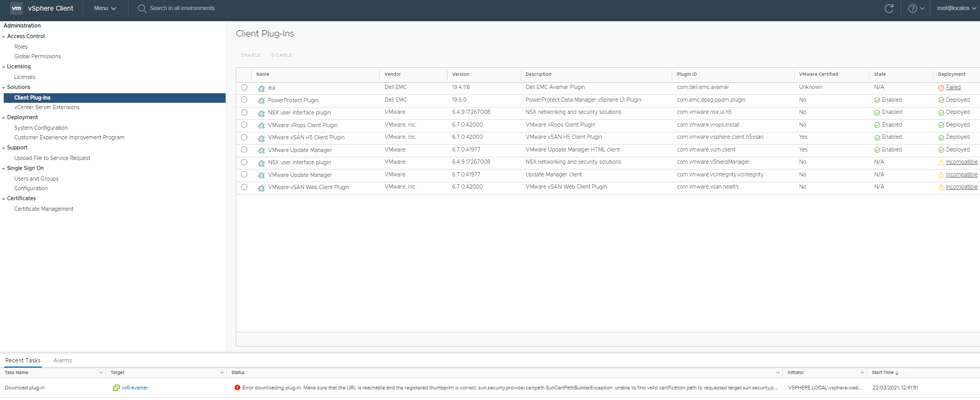Click the red Failed status icon for aui
980x400 pixels.
coord(941,88)
